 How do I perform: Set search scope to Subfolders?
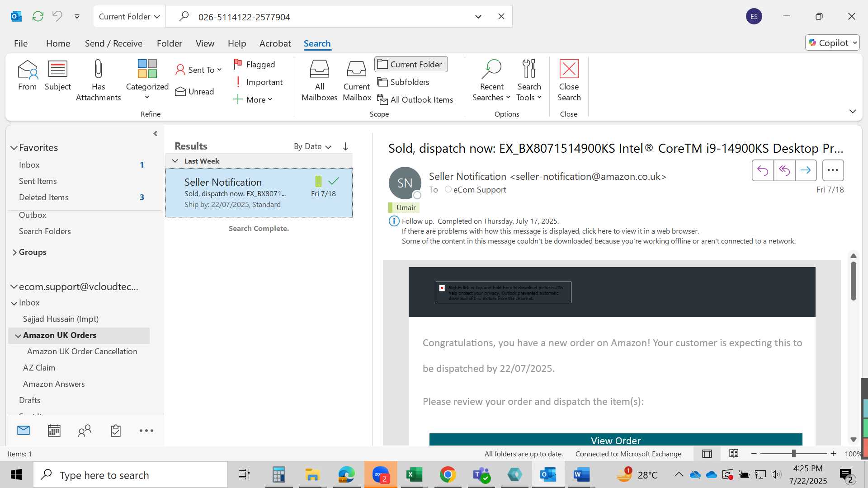tap(403, 82)
